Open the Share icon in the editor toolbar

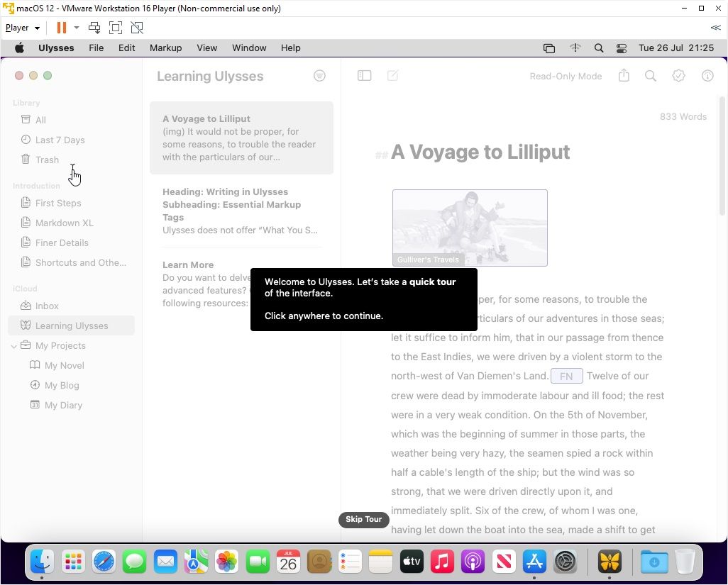click(624, 75)
